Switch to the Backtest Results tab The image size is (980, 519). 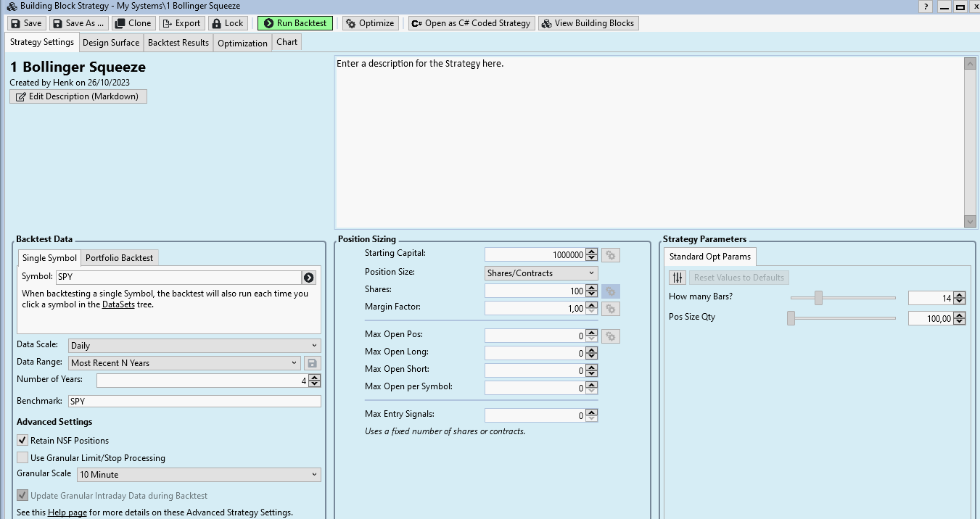[x=178, y=43]
